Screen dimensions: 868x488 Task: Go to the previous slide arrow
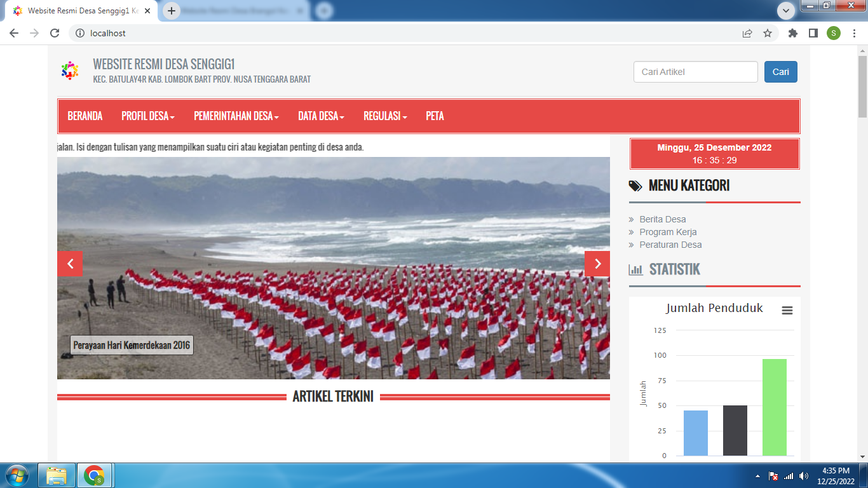click(70, 264)
